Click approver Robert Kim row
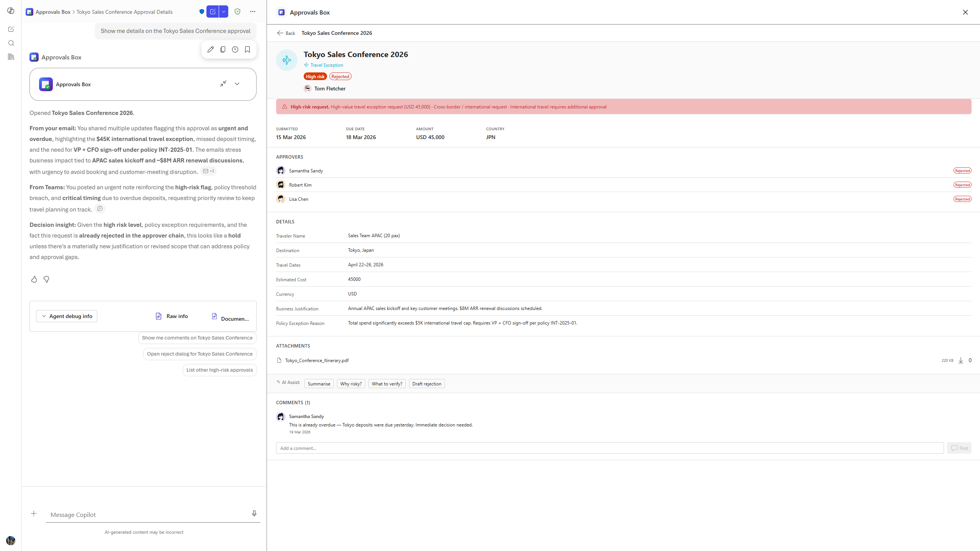Viewport: 980px width, 551px height. pos(623,185)
